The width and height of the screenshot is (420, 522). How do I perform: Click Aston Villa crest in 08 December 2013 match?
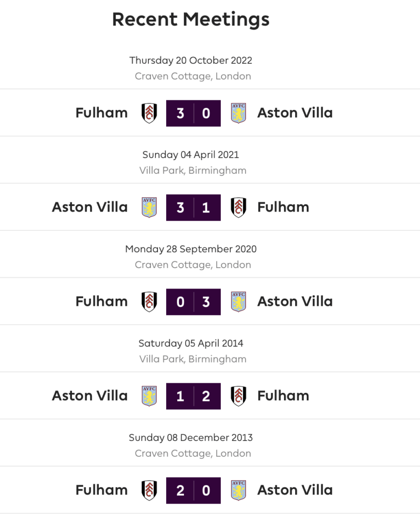[x=238, y=490]
